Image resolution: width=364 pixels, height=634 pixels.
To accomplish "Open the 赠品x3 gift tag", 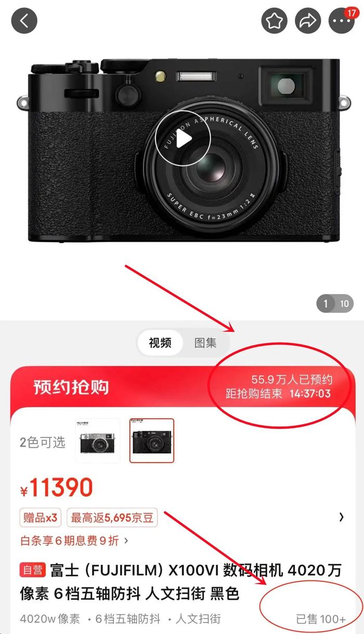I will pyautogui.click(x=41, y=517).
